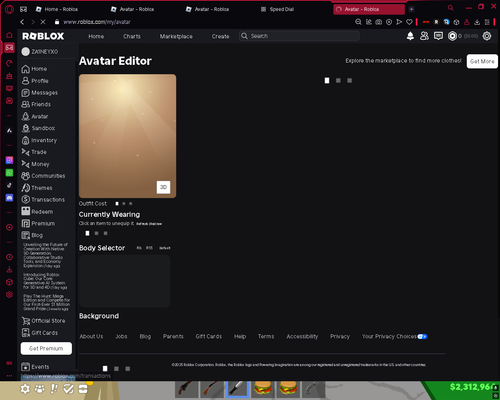
Task: Click the zoom-out magnifier icon in address bar
Action: [x=358, y=22]
